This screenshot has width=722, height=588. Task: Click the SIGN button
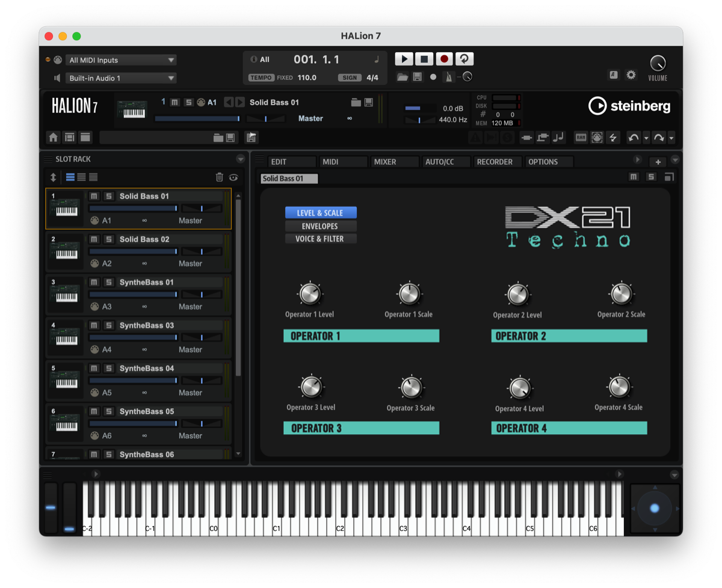pos(350,78)
